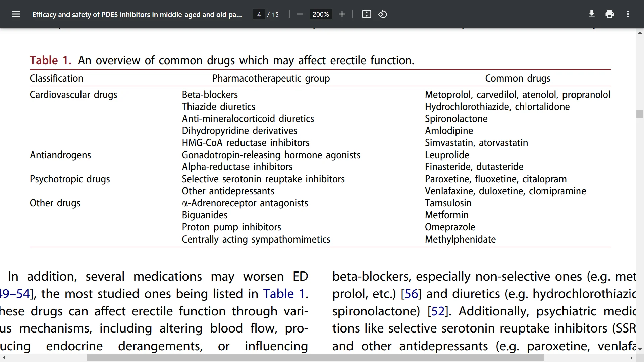Click the 'Common drugs' column header
This screenshot has width=644, height=362.
(518, 78)
